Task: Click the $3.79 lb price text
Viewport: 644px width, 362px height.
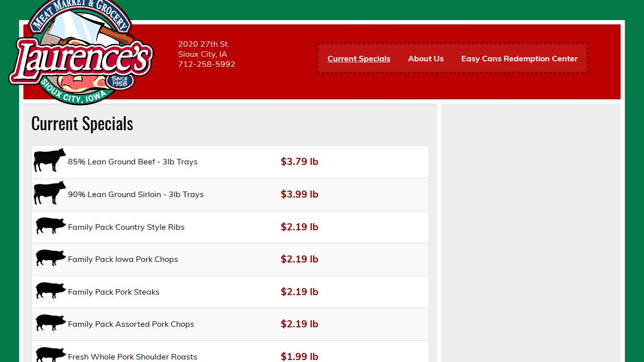Action: click(x=299, y=161)
